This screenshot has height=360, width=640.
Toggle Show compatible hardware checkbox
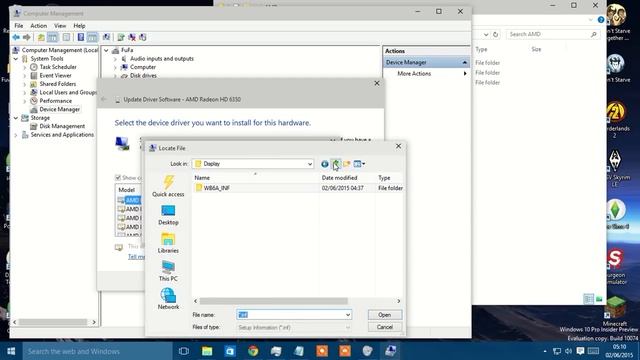118,178
